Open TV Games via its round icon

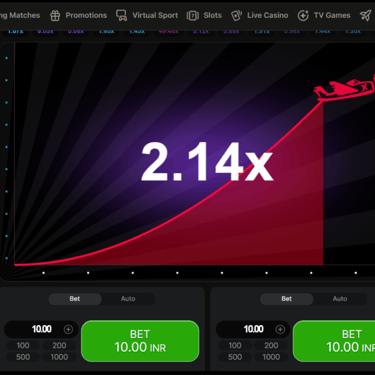click(x=303, y=15)
